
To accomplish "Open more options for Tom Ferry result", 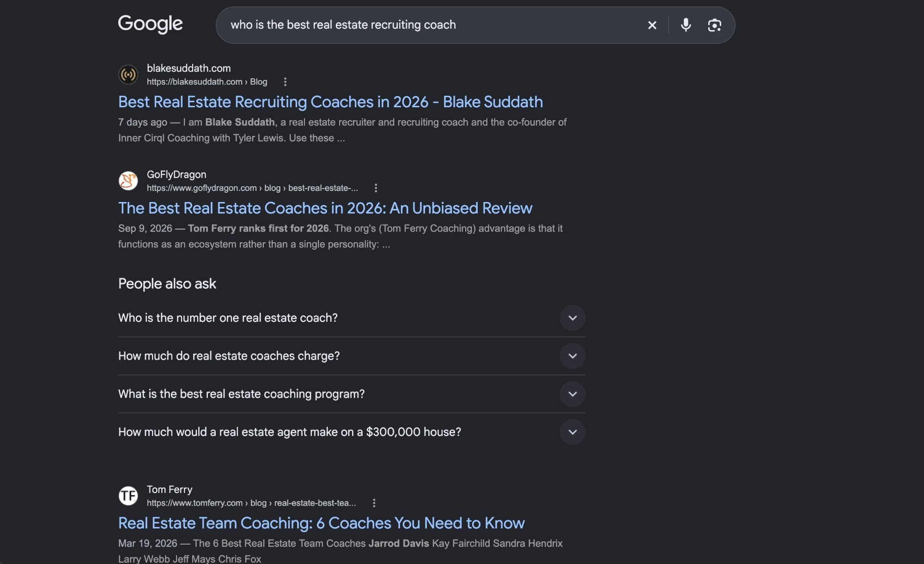I will (374, 503).
